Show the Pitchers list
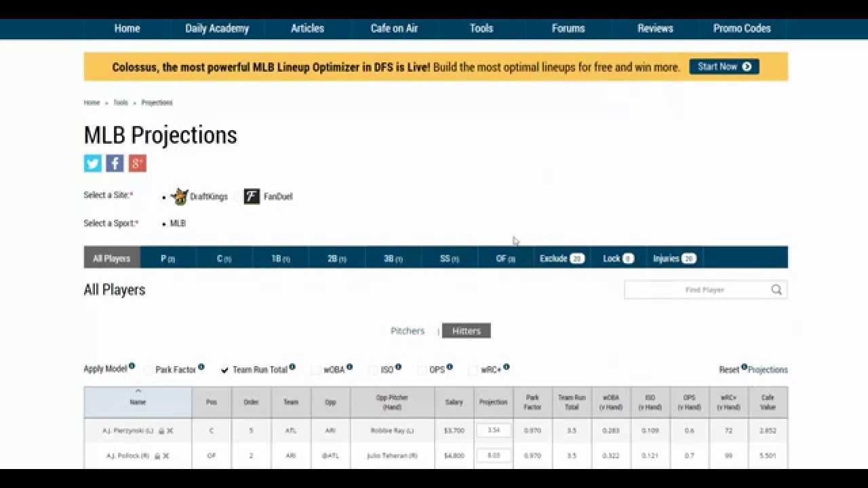 (x=408, y=331)
